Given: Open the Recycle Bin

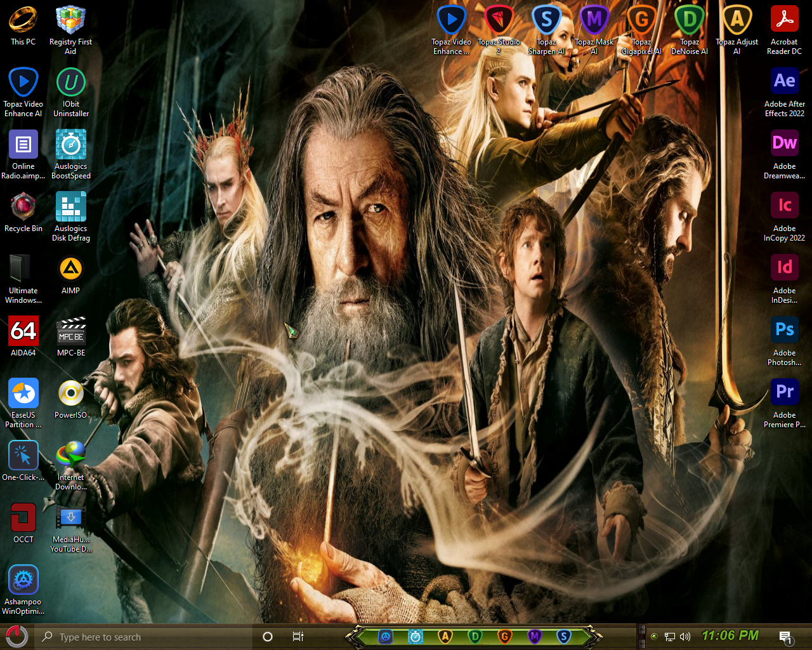Looking at the screenshot, I should click(x=23, y=212).
